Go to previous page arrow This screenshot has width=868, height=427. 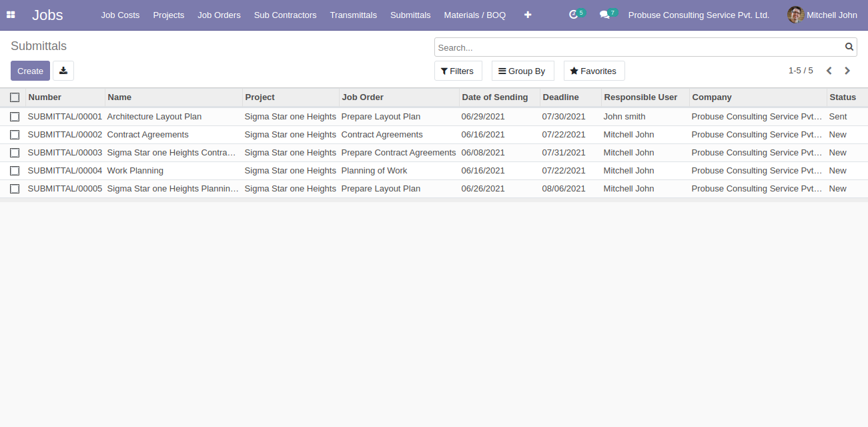(829, 71)
